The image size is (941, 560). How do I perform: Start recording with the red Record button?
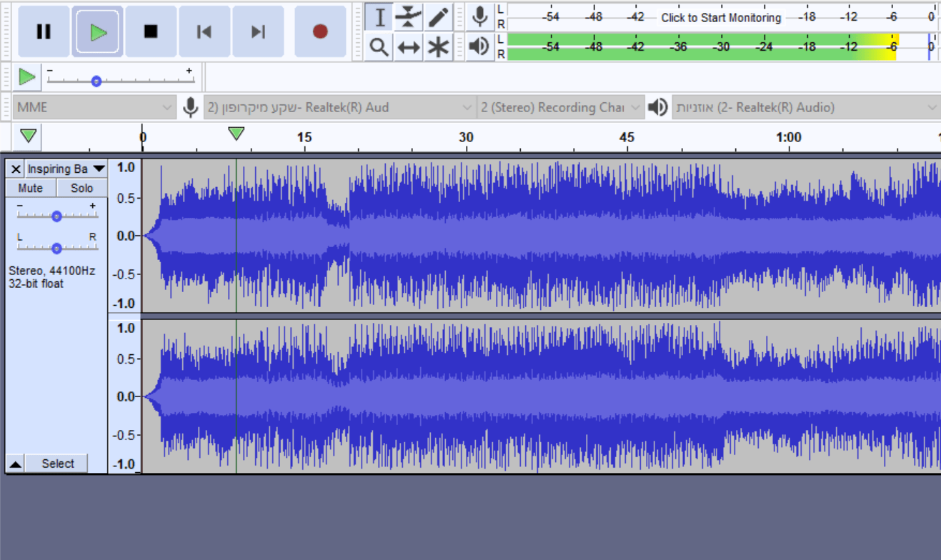coord(320,31)
